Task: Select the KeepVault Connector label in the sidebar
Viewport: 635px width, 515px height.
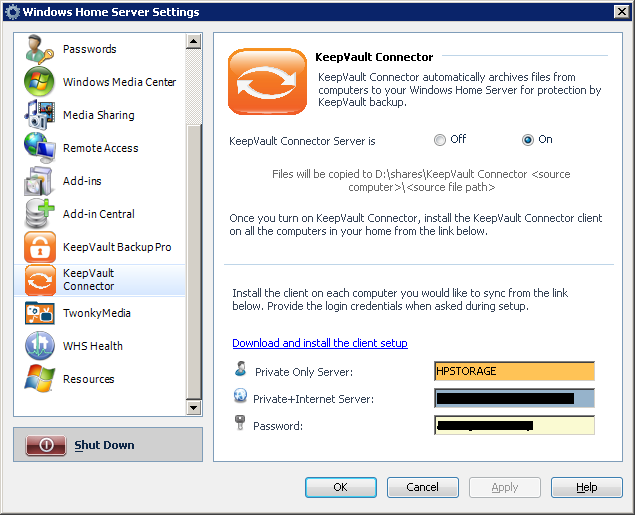Action: coord(89,280)
